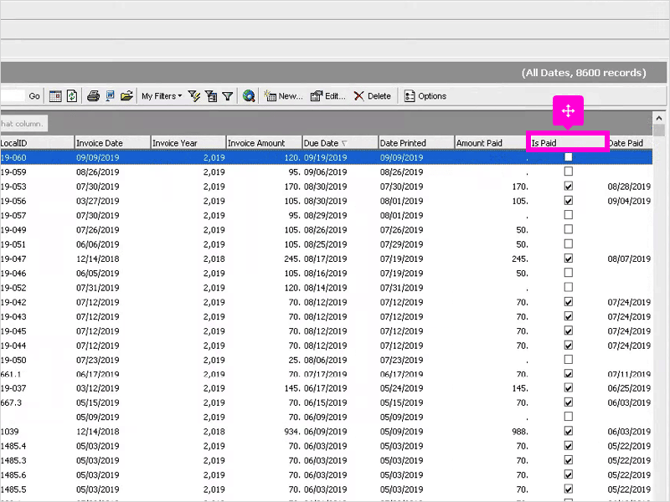Click the calendar date range icon
The height and width of the screenshot is (502, 670).
click(x=55, y=96)
